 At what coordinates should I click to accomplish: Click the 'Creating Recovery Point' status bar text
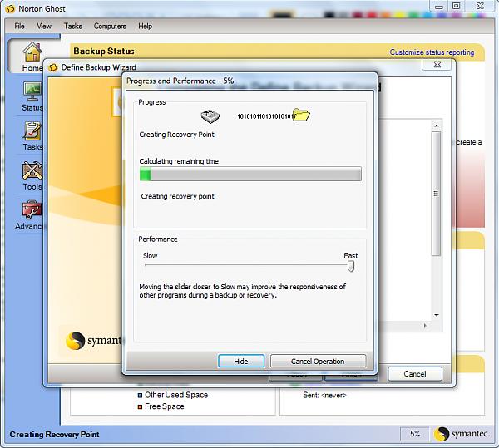click(x=54, y=435)
